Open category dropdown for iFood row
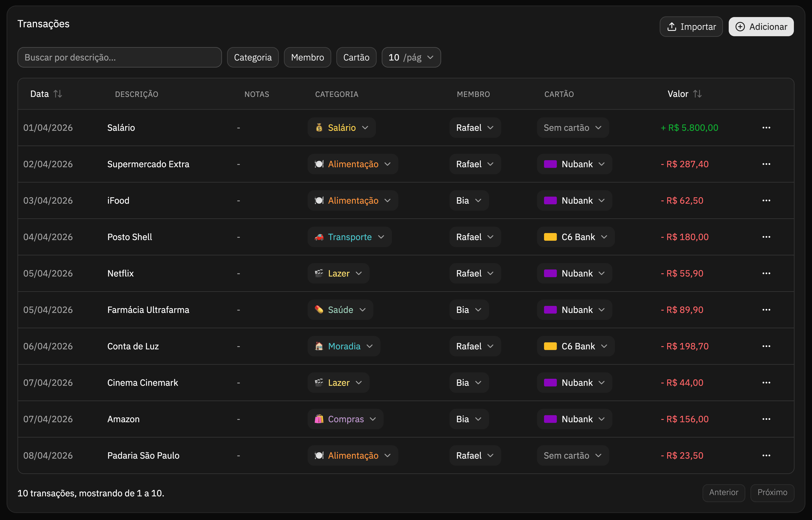The width and height of the screenshot is (812, 520). pos(353,201)
